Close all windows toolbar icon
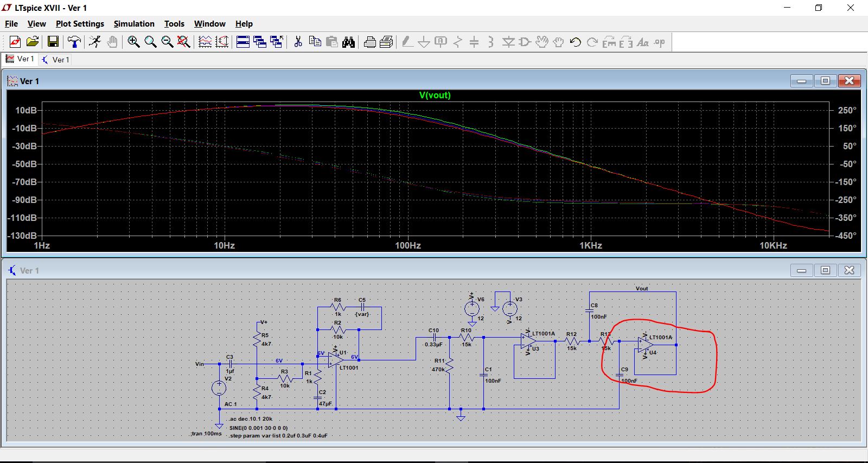868x463 pixels. click(x=277, y=42)
